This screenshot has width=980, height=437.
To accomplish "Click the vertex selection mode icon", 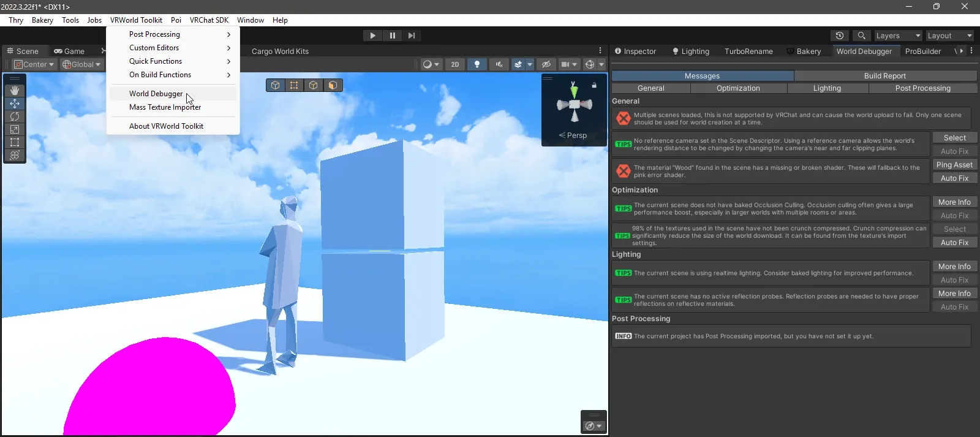I will pyautogui.click(x=295, y=85).
